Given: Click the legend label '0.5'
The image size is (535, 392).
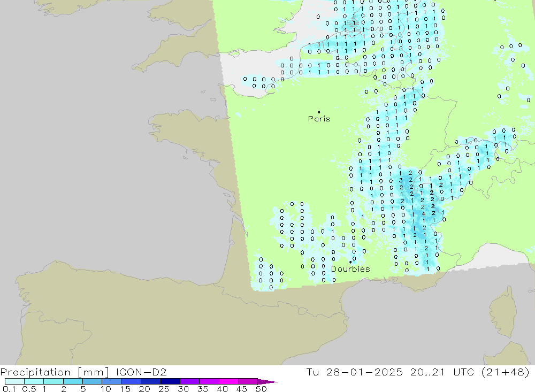Looking at the screenshot, I should tap(29, 389).
